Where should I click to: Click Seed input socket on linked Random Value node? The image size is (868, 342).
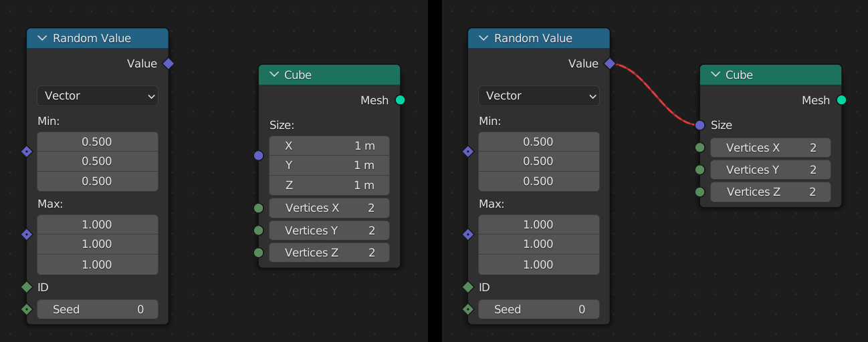(468, 309)
